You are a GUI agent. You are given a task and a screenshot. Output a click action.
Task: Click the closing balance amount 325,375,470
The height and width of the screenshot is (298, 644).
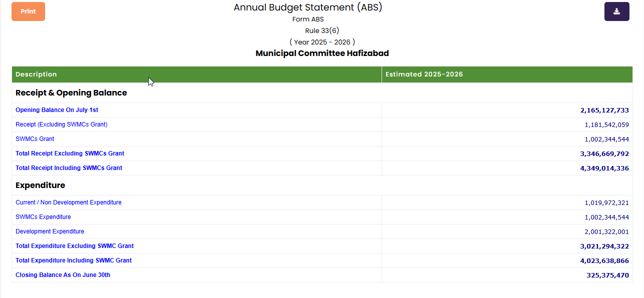tap(607, 275)
